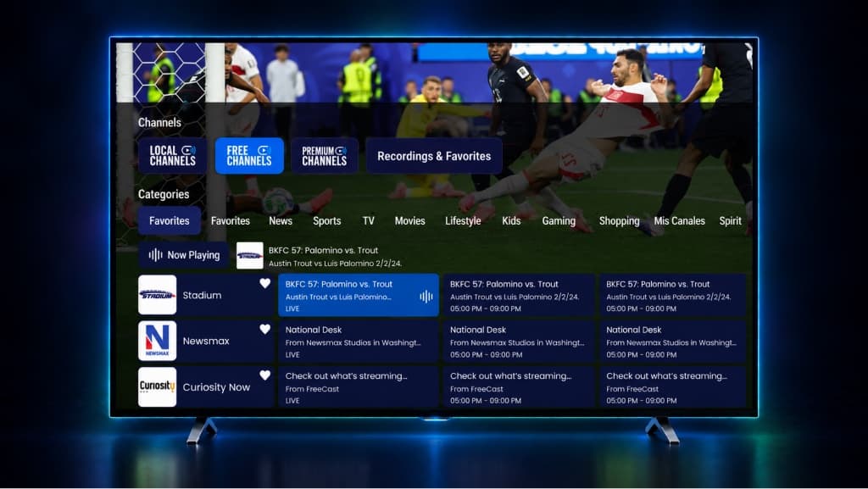Switch to the News category
The width and height of the screenshot is (868, 489).
[281, 220]
